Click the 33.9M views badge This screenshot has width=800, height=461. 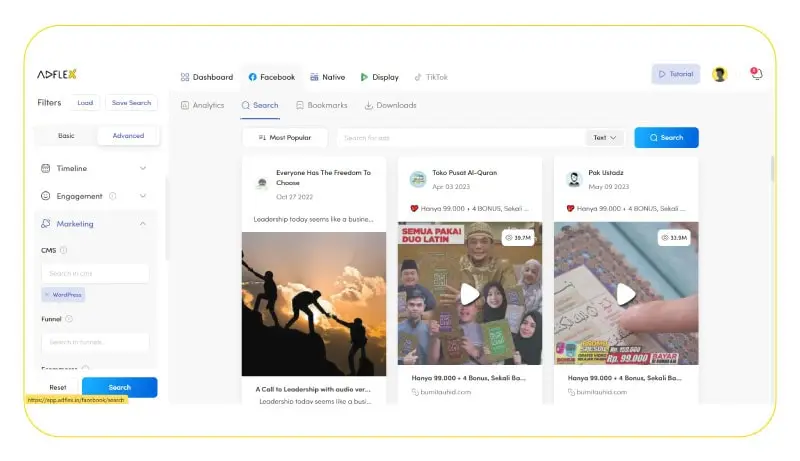pyautogui.click(x=674, y=238)
